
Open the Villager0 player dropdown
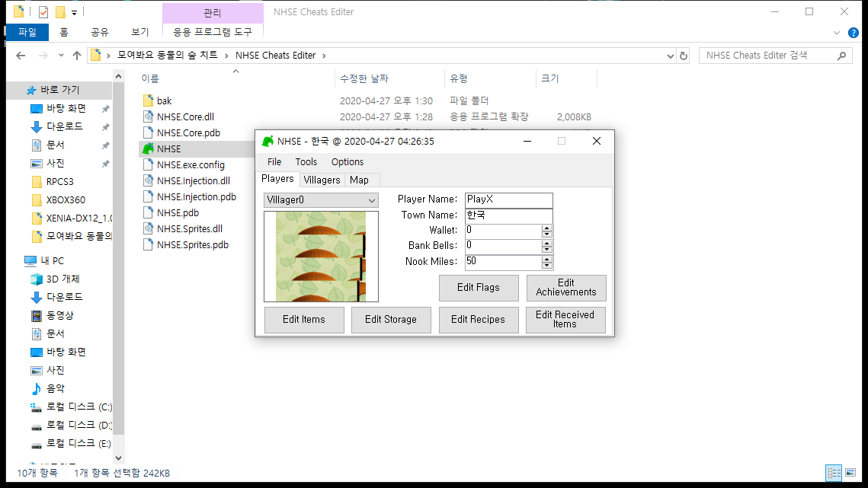click(x=321, y=200)
